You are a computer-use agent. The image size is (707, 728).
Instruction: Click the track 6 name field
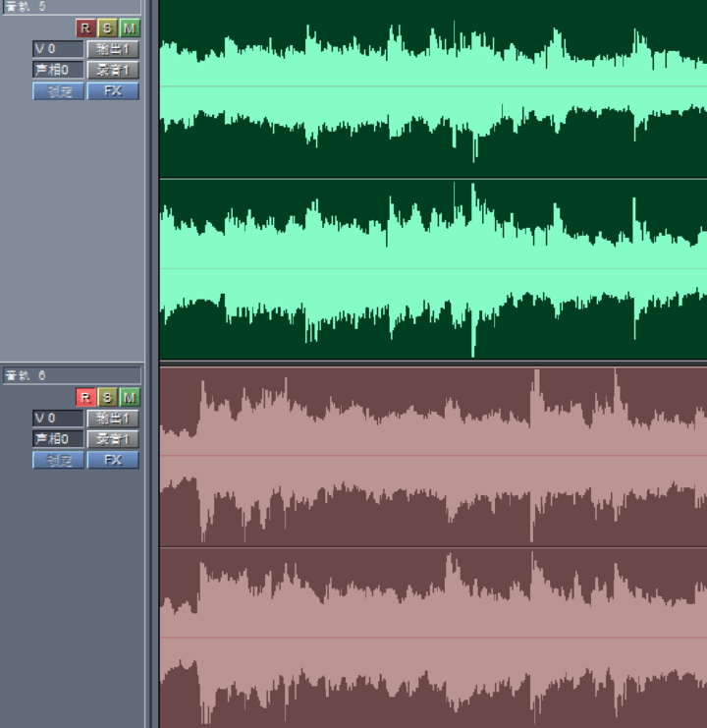click(x=72, y=375)
